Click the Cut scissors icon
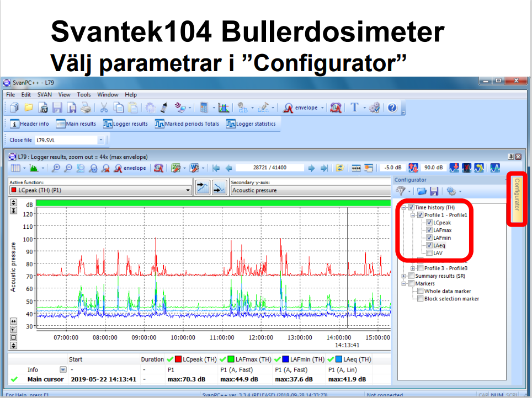Viewport: 532px width, 398px height. [104, 108]
